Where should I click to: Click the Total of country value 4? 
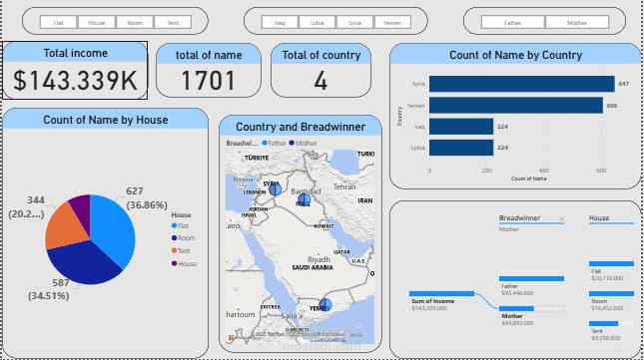(321, 81)
